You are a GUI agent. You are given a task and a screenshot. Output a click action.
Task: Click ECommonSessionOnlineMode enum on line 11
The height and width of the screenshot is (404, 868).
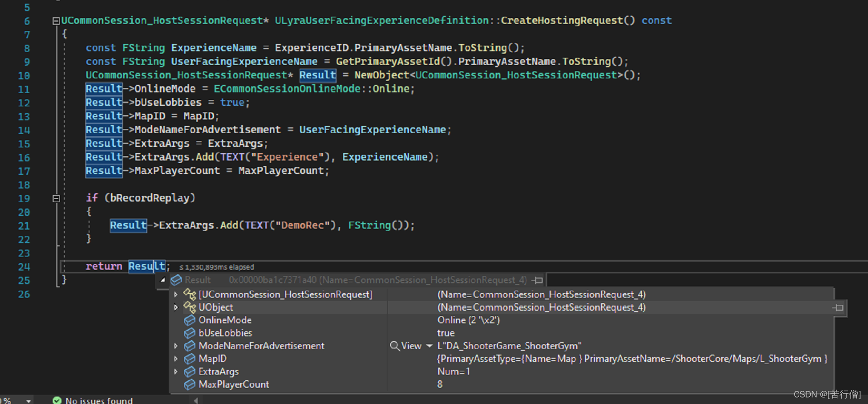click(x=287, y=89)
